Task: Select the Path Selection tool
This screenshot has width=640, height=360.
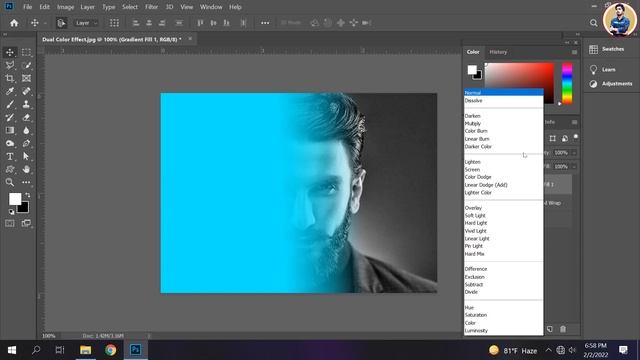Action: (26, 156)
